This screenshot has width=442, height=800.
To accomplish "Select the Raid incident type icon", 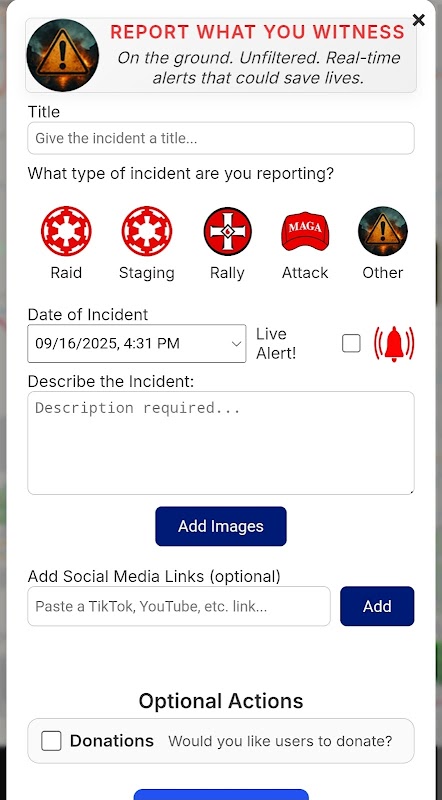I will (x=66, y=231).
